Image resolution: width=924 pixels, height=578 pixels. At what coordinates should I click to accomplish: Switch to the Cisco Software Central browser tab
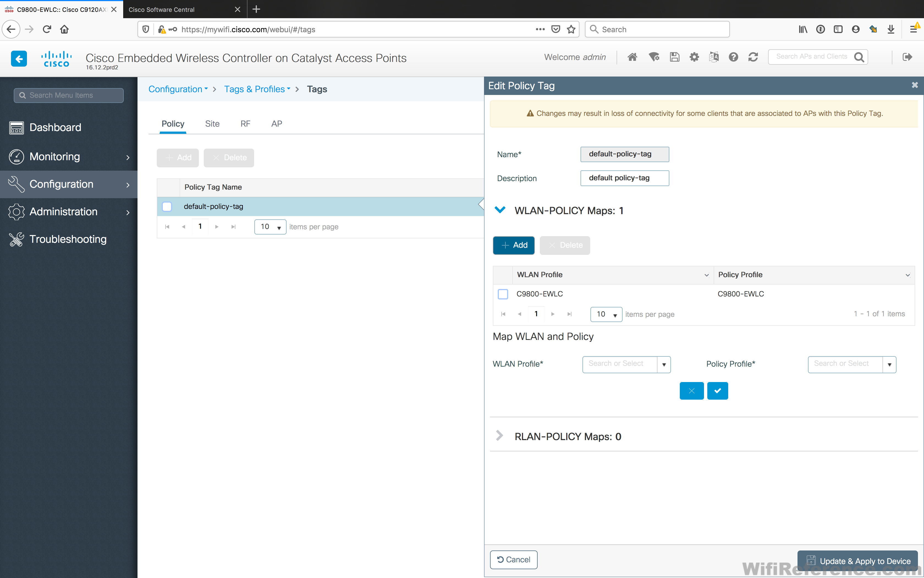point(185,9)
